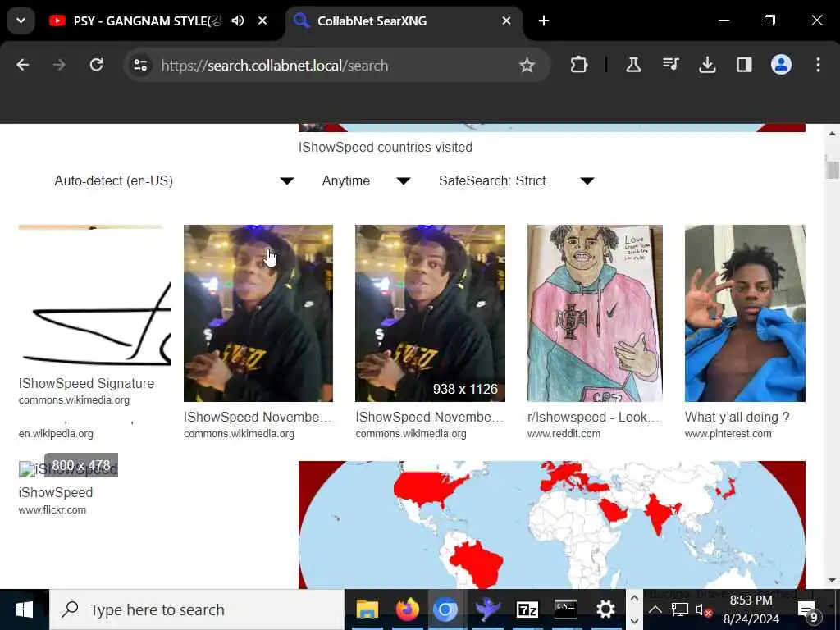Open File Explorer from the taskbar
Image resolution: width=840 pixels, height=630 pixels.
pos(367,609)
